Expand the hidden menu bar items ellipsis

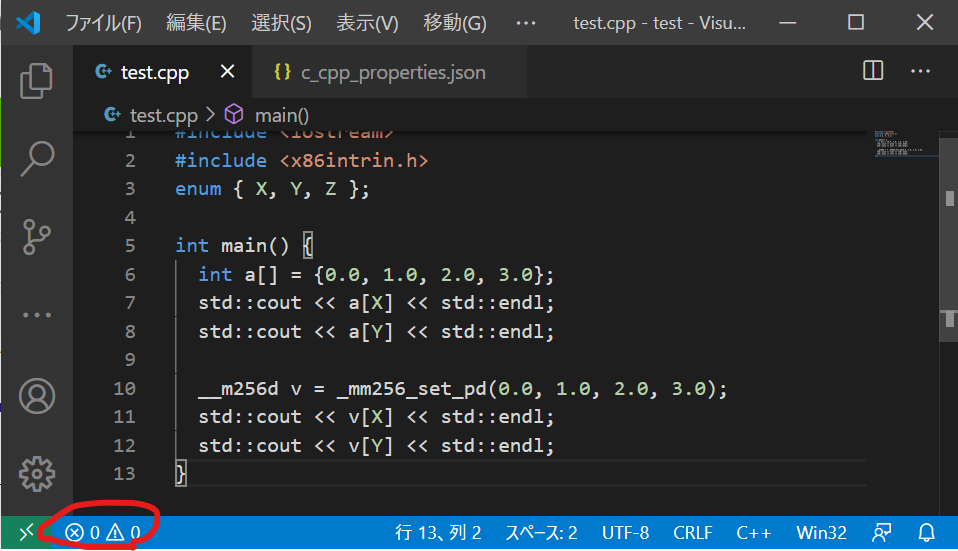tap(529, 23)
